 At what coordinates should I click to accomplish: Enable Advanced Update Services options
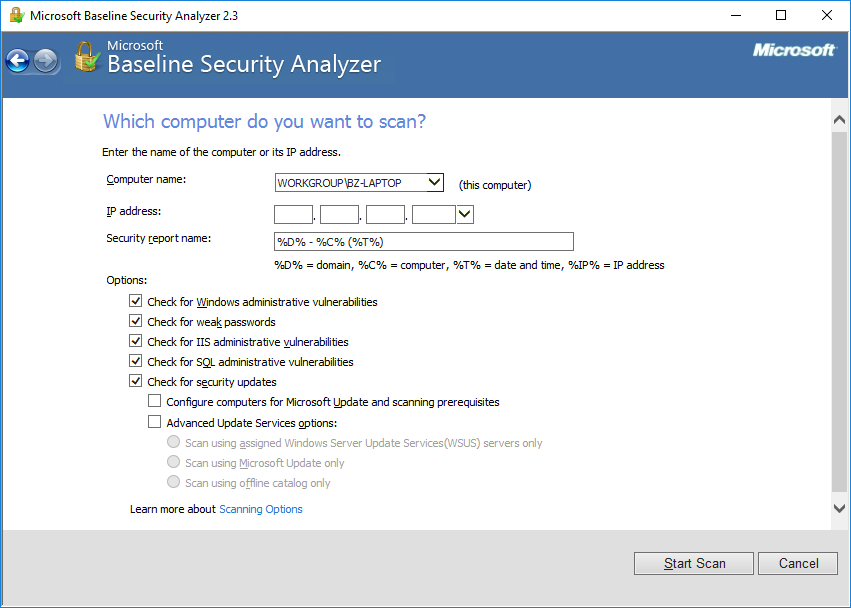155,422
